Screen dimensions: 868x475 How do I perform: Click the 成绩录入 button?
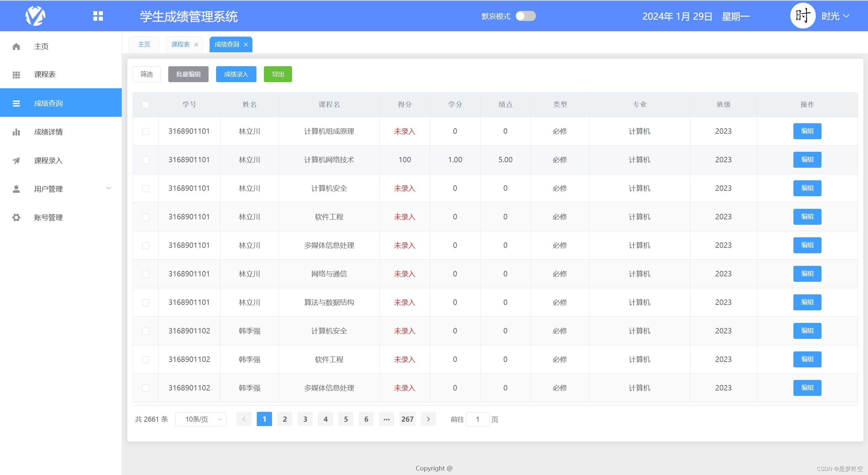point(236,74)
